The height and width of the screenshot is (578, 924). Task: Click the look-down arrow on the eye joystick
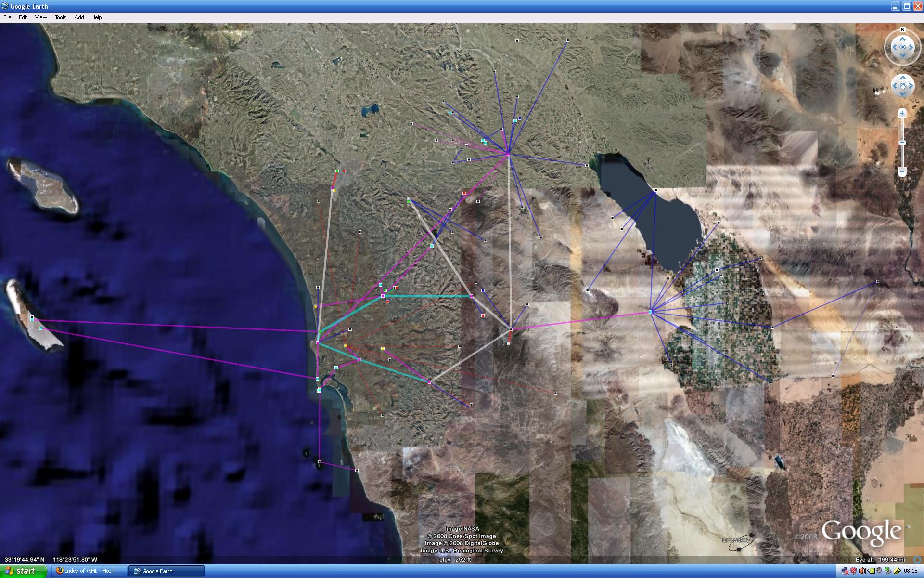[903, 55]
